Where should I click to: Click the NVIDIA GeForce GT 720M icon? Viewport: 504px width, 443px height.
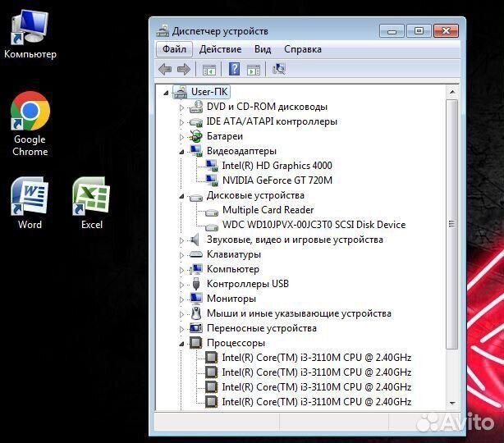[x=212, y=180]
